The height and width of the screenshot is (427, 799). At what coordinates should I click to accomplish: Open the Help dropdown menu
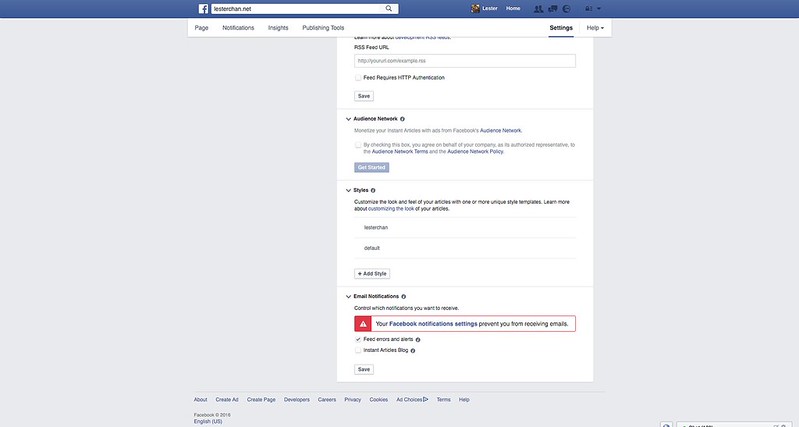(x=595, y=28)
